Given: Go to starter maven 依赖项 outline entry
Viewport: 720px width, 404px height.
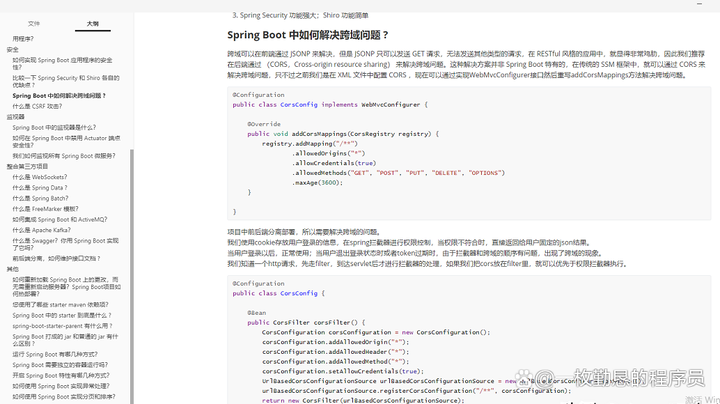Looking at the screenshot, I should (61, 304).
